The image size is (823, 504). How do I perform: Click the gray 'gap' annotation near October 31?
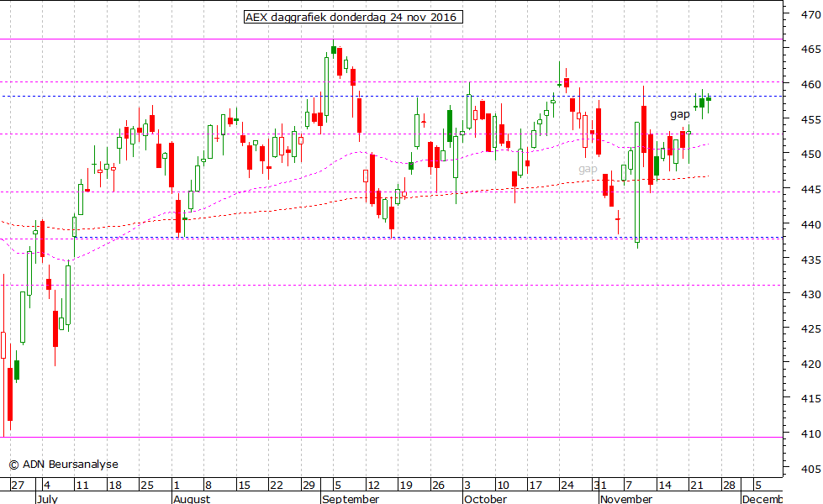588,169
